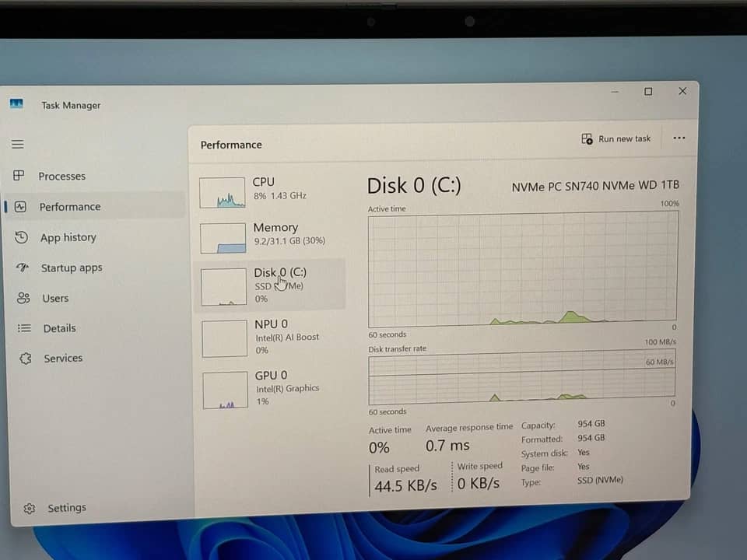Click the App history clock icon

pyautogui.click(x=22, y=237)
